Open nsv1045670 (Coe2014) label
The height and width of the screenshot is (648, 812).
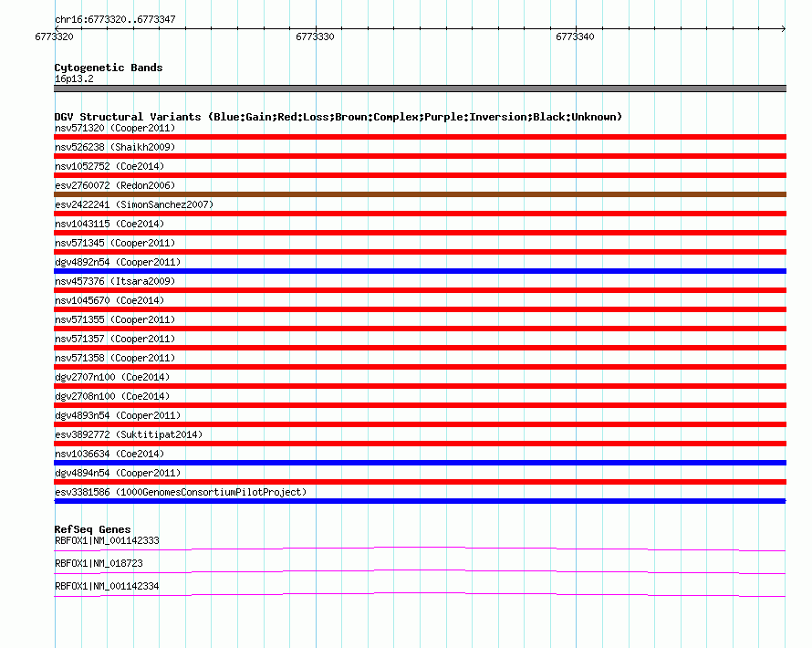tap(109, 300)
